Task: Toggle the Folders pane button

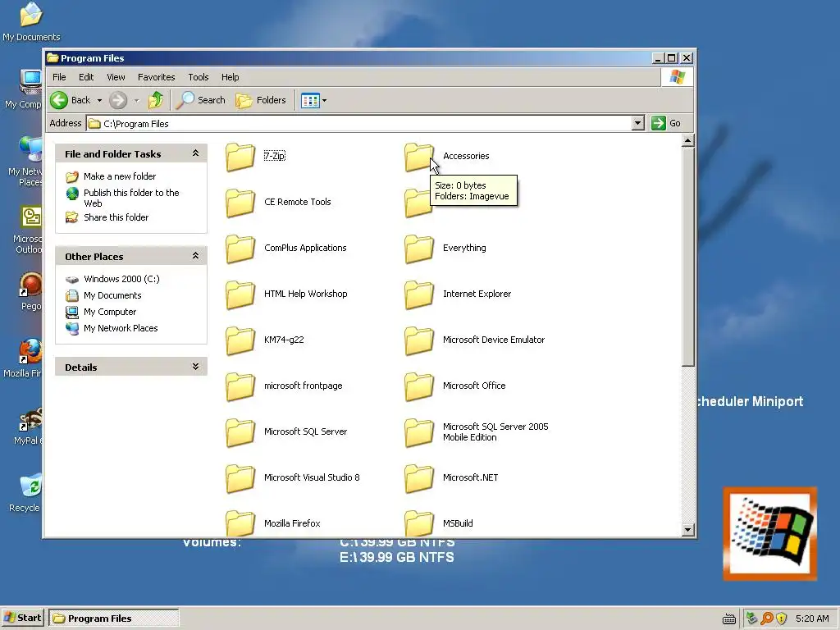Action: [x=261, y=100]
